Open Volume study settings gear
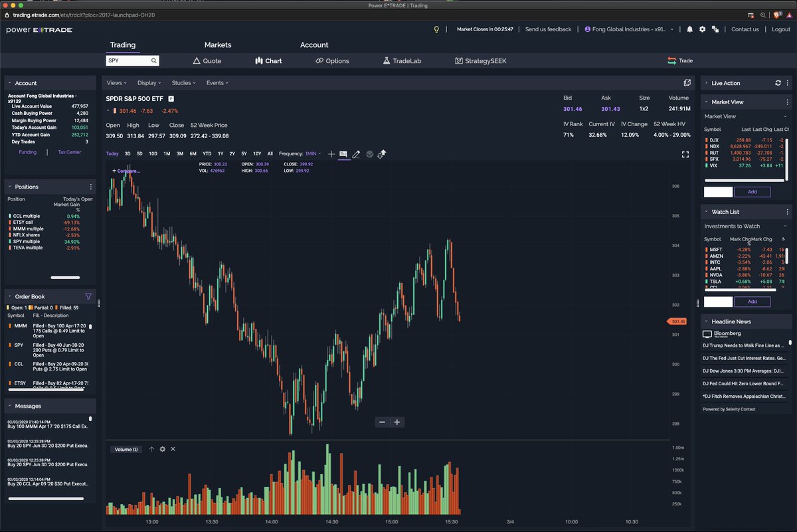 pyautogui.click(x=162, y=449)
